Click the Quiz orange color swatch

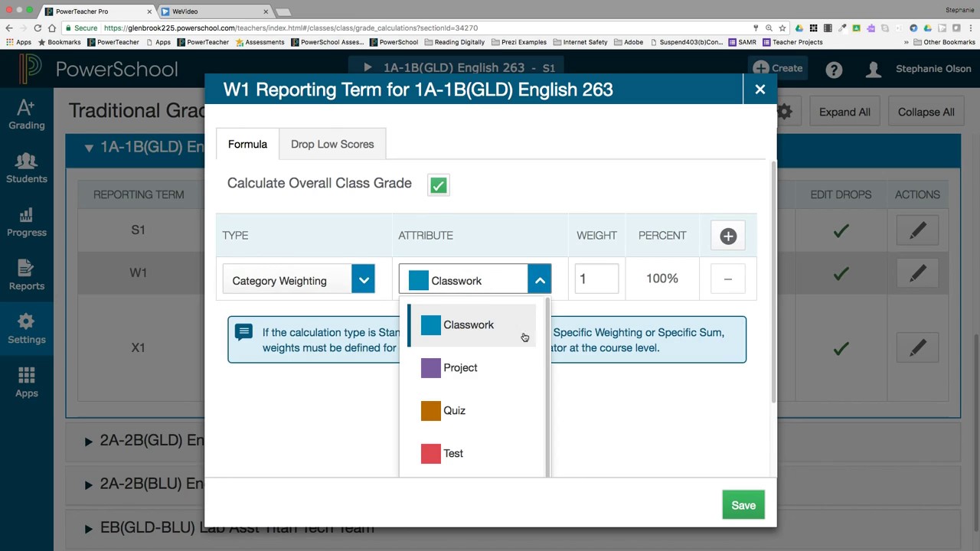431,411
